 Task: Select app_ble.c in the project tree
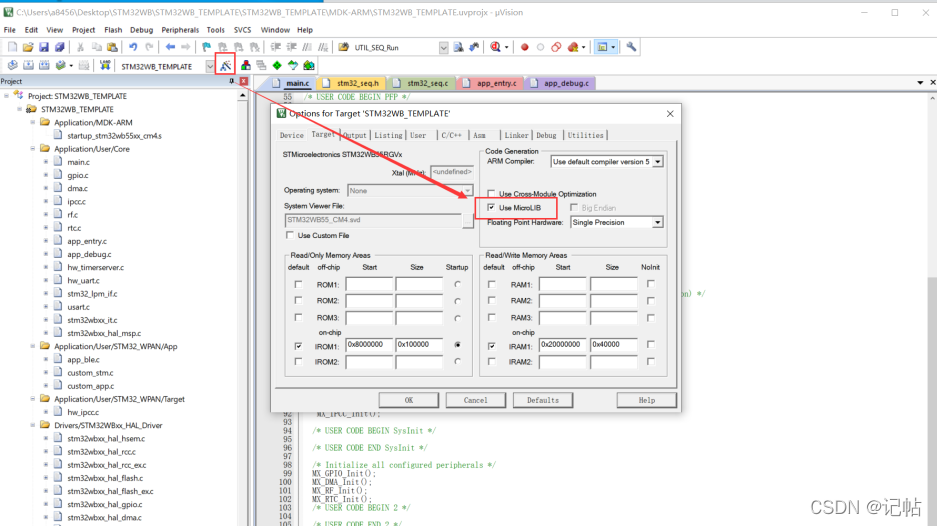click(83, 359)
